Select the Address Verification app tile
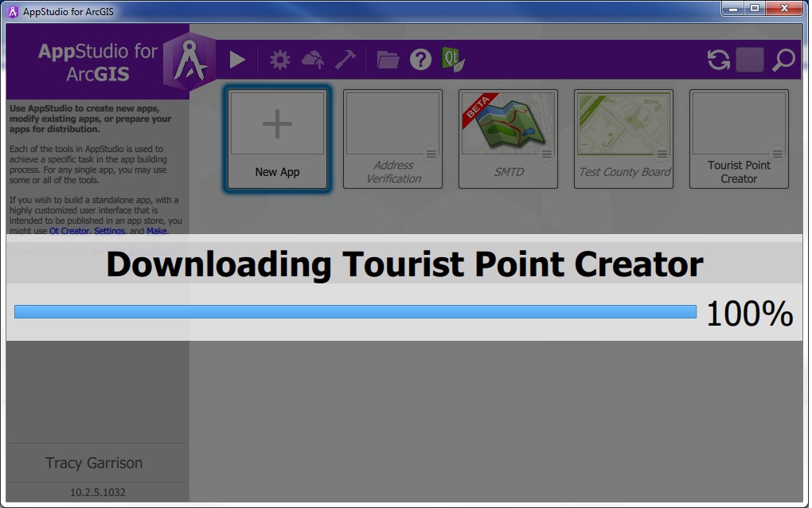812x508 pixels. coord(392,139)
